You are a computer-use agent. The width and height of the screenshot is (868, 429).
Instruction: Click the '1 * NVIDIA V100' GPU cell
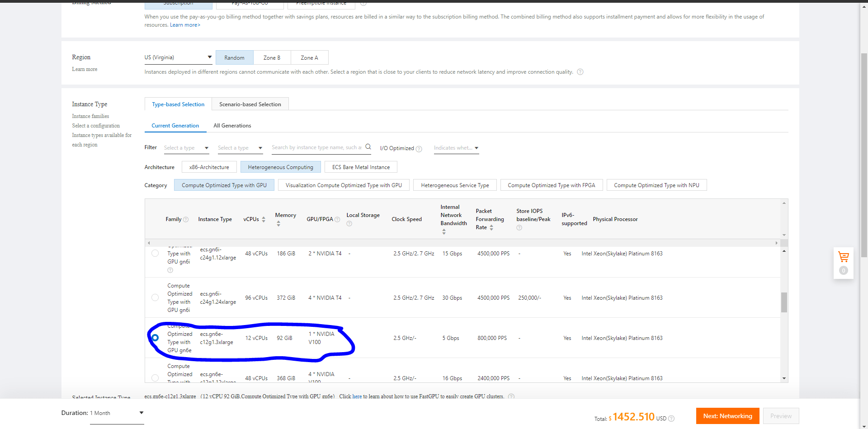[321, 338]
